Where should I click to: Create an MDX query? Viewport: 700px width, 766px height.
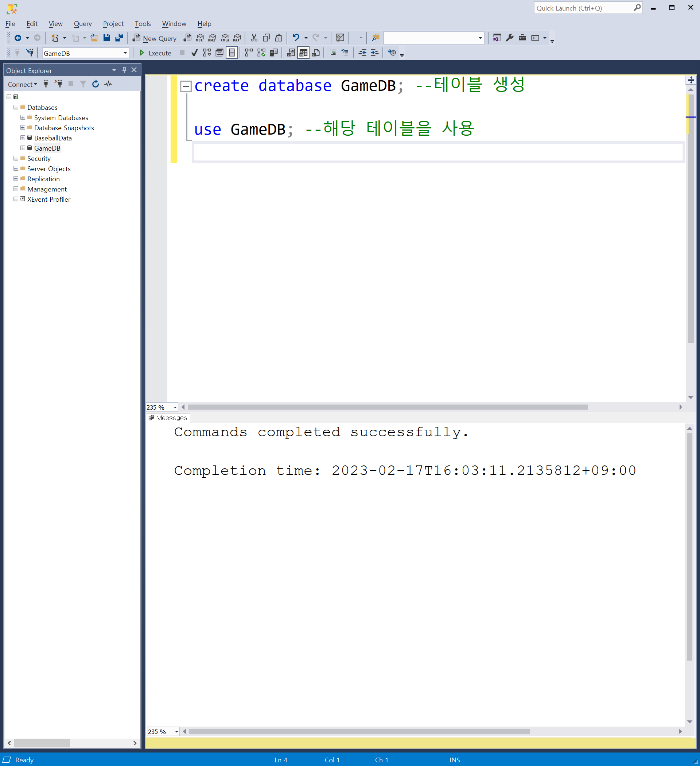pyautogui.click(x=200, y=38)
